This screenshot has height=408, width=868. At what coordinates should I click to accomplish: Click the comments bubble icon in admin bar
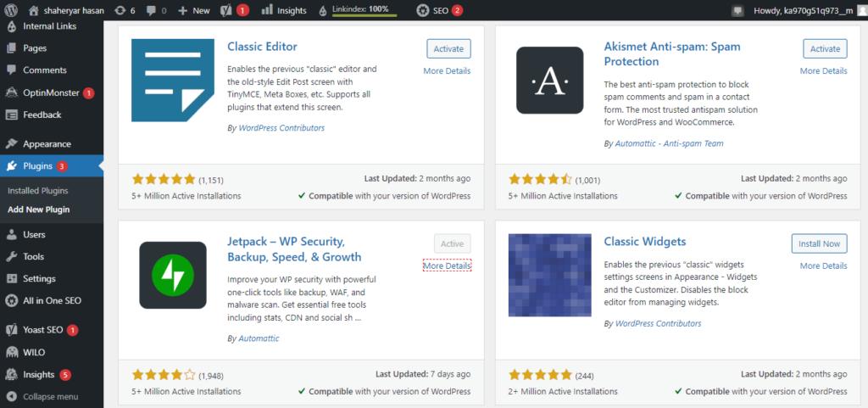click(x=151, y=10)
